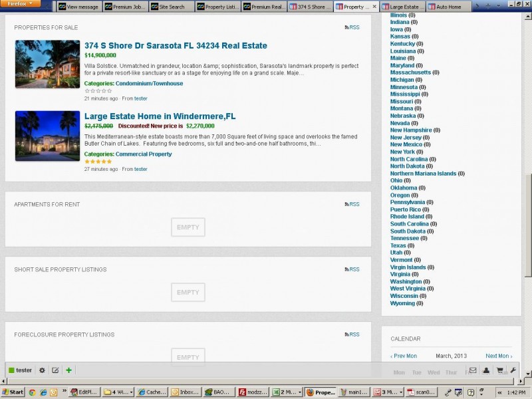Image resolution: width=532 pixels, height=399 pixels.
Task: Switch to the 374 S Shore tab
Action: tap(311, 7)
